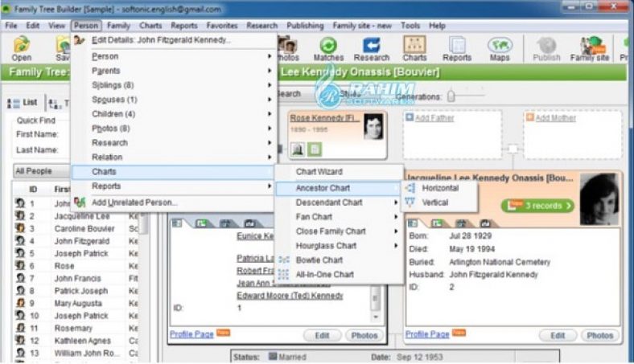Click Edit button on Jacqueline's card

click(558, 335)
